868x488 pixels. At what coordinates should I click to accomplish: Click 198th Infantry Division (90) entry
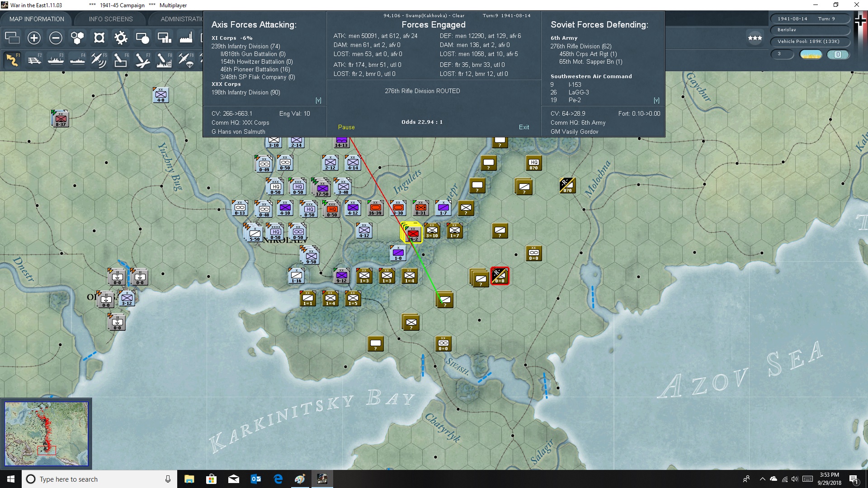click(245, 92)
